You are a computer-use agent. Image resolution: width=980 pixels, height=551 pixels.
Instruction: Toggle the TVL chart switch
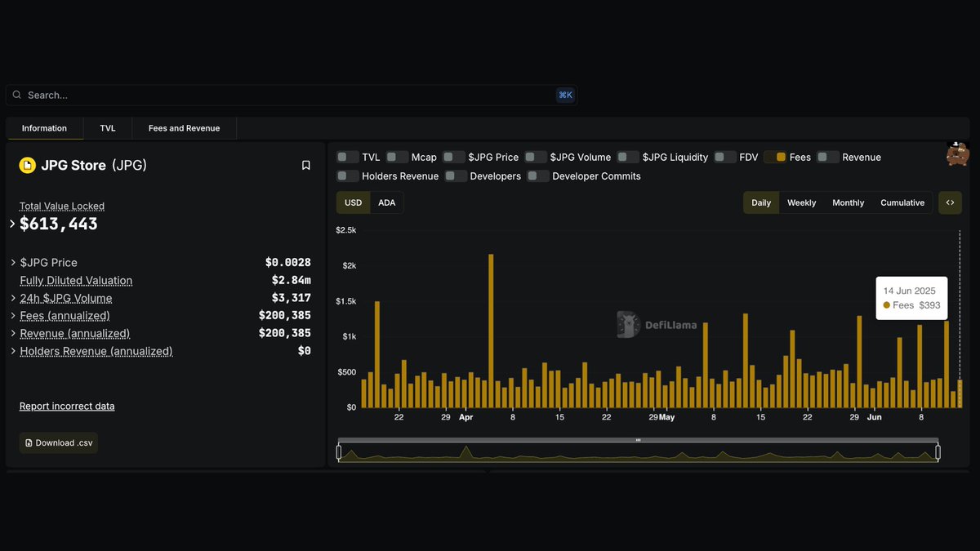(348, 157)
